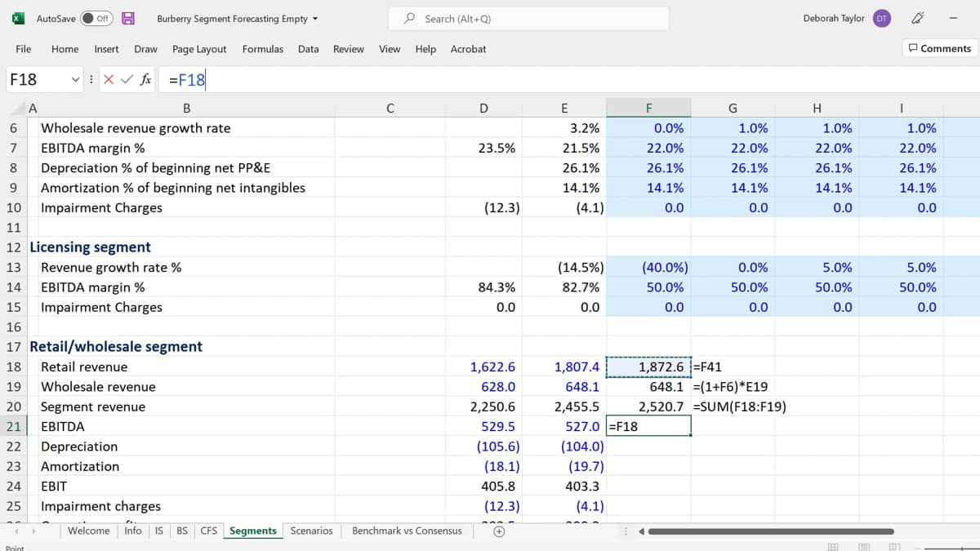Expand the Name Box dropdown arrow
The height and width of the screenshot is (551, 980).
(x=75, y=79)
